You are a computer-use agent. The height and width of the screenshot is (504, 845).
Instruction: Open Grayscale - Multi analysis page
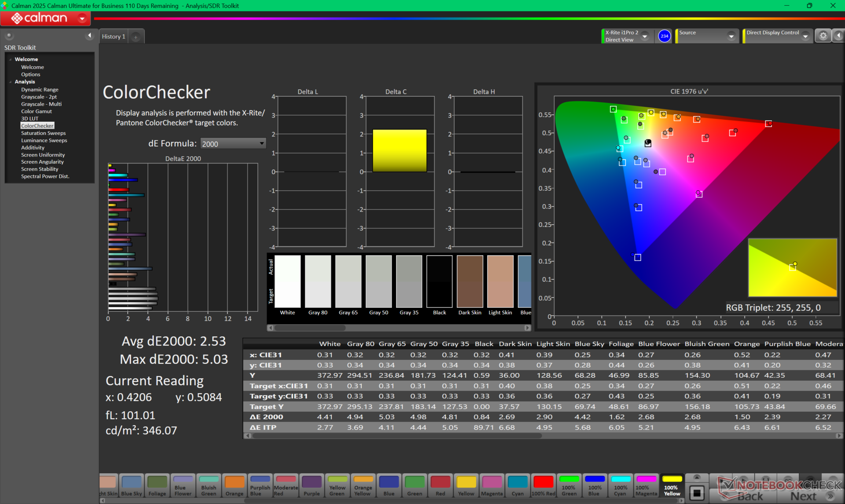pyautogui.click(x=41, y=104)
